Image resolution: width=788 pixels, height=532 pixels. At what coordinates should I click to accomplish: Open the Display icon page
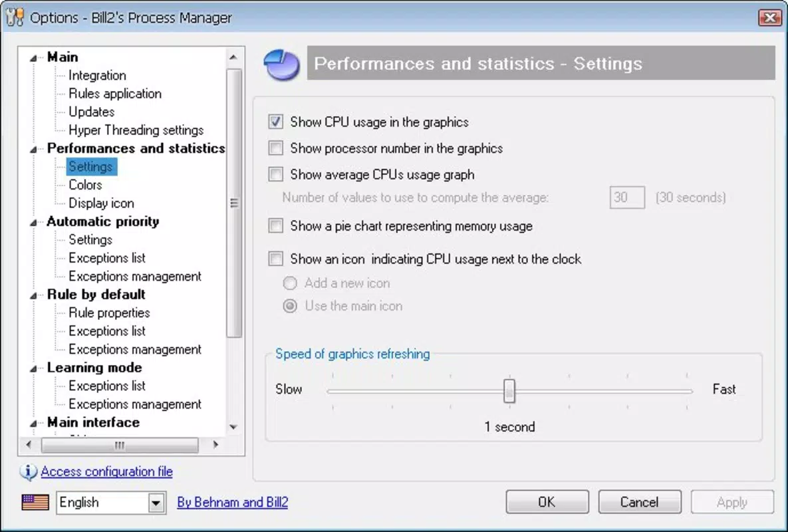pyautogui.click(x=102, y=203)
